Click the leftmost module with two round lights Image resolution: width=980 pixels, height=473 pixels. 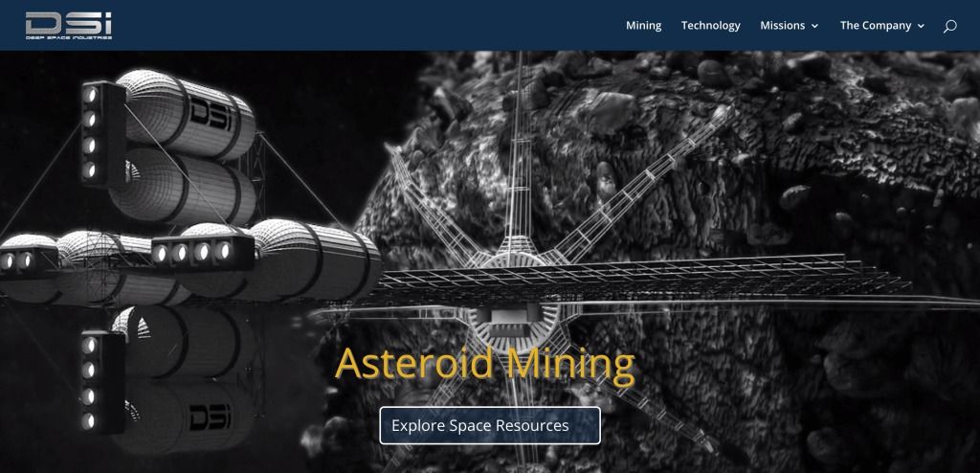[x=19, y=259]
